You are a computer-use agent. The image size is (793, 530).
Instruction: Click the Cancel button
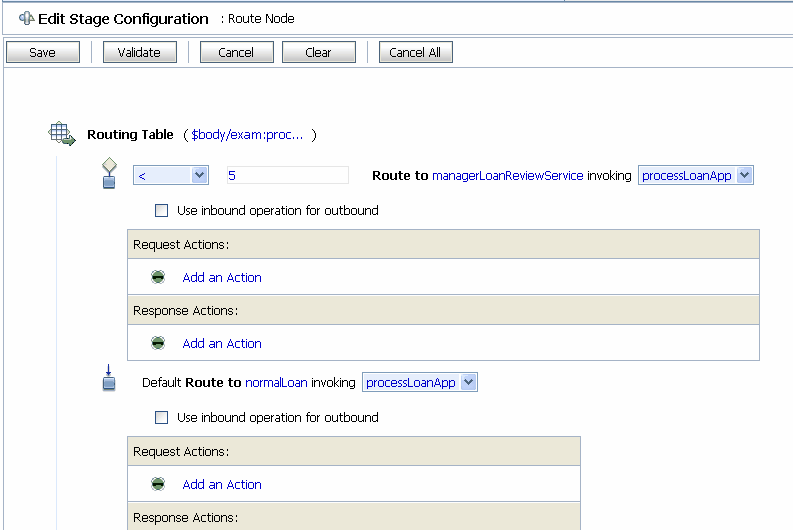(x=237, y=52)
